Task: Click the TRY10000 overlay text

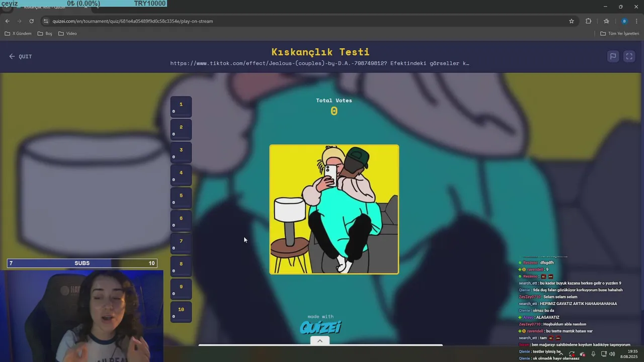Action: 149,4
